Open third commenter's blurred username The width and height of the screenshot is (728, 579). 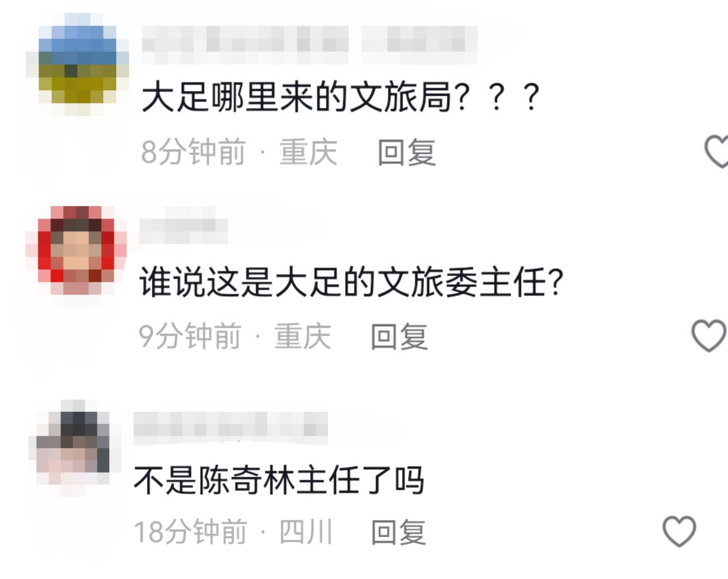pyautogui.click(x=231, y=428)
